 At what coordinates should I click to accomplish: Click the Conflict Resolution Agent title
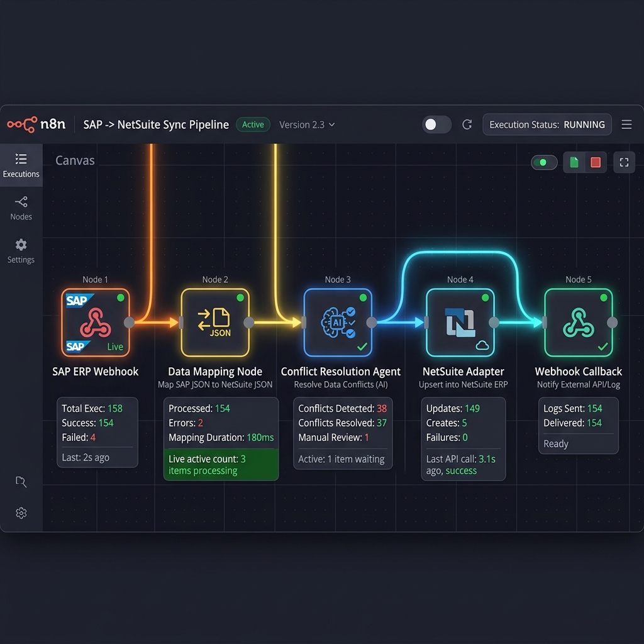point(340,371)
